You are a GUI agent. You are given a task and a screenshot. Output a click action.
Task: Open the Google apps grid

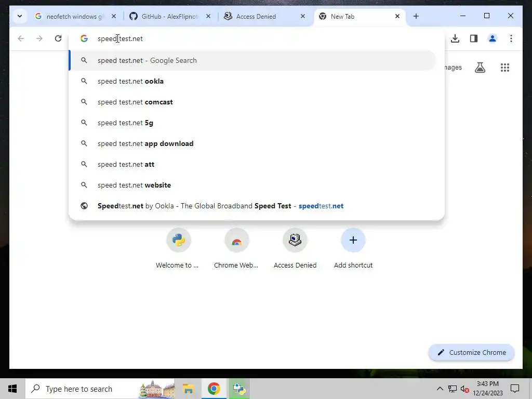pyautogui.click(x=505, y=67)
